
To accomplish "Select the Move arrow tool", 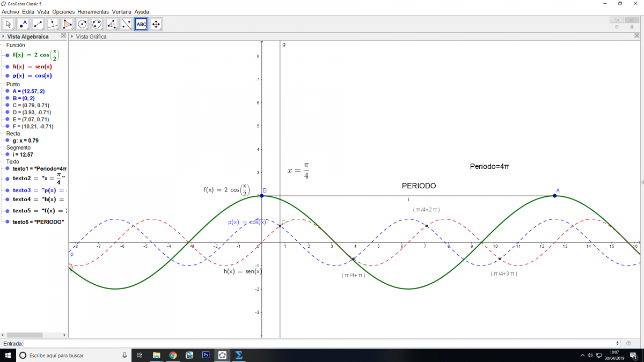I will click(x=9, y=24).
